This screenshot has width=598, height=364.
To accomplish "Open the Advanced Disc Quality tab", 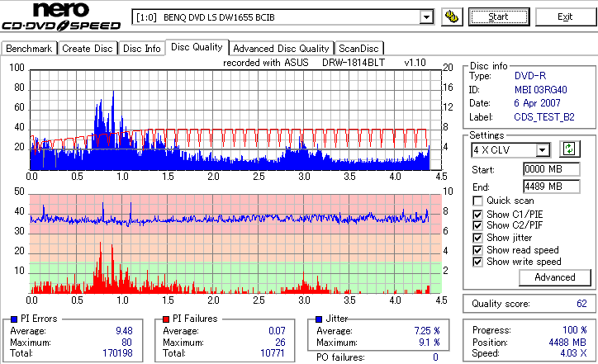I will (281, 49).
